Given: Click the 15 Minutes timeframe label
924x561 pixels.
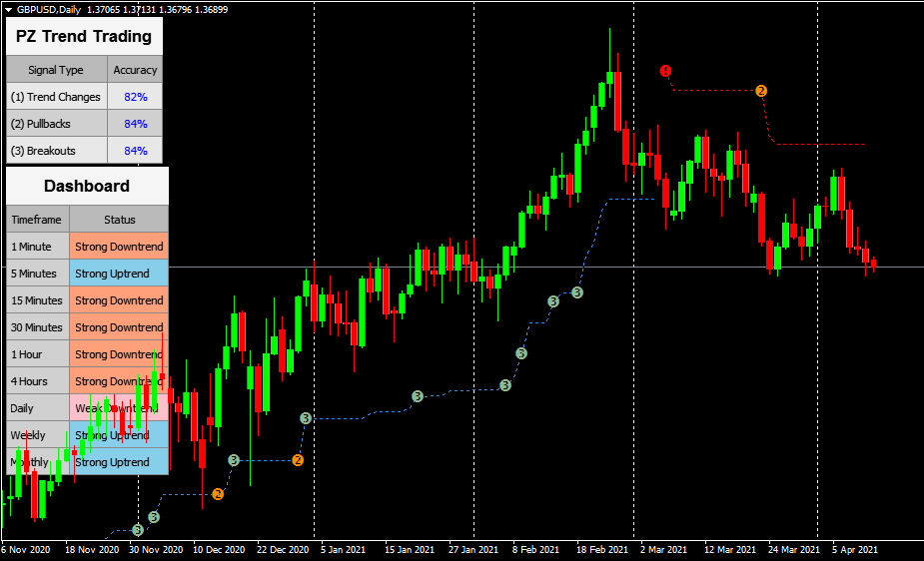Looking at the screenshot, I should [x=37, y=300].
